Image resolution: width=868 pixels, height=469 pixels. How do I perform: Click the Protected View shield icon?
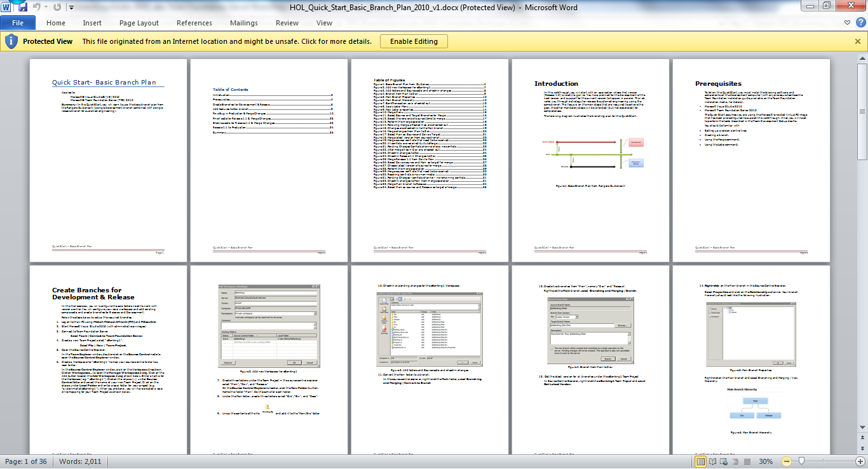(x=11, y=41)
